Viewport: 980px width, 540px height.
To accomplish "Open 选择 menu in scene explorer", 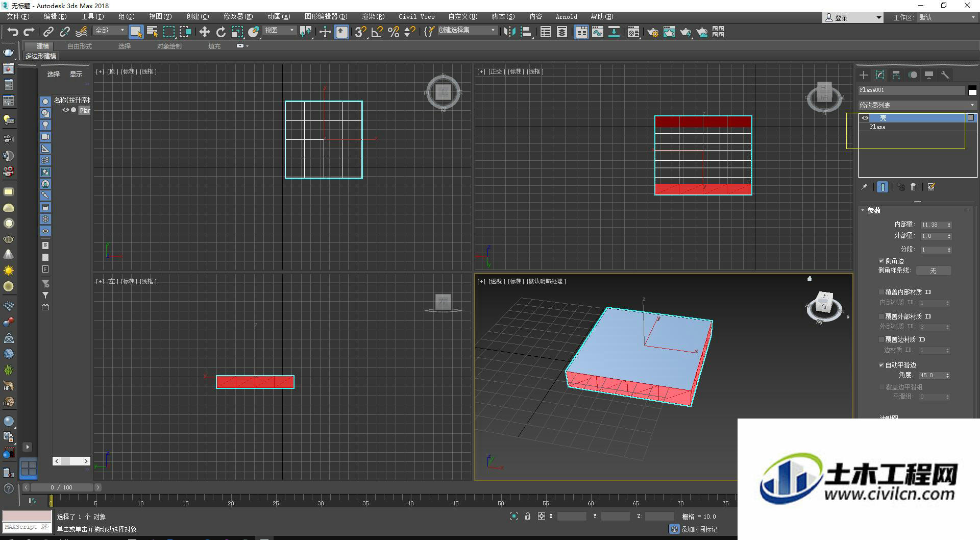I will pos(54,74).
